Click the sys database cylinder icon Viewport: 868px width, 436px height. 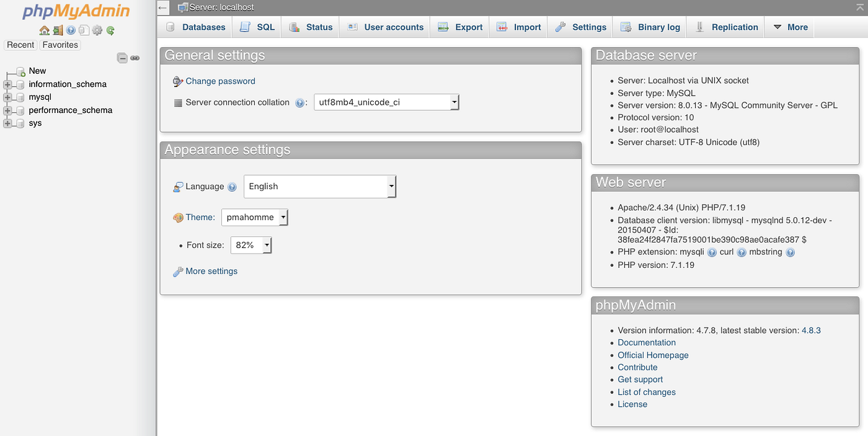click(x=20, y=123)
